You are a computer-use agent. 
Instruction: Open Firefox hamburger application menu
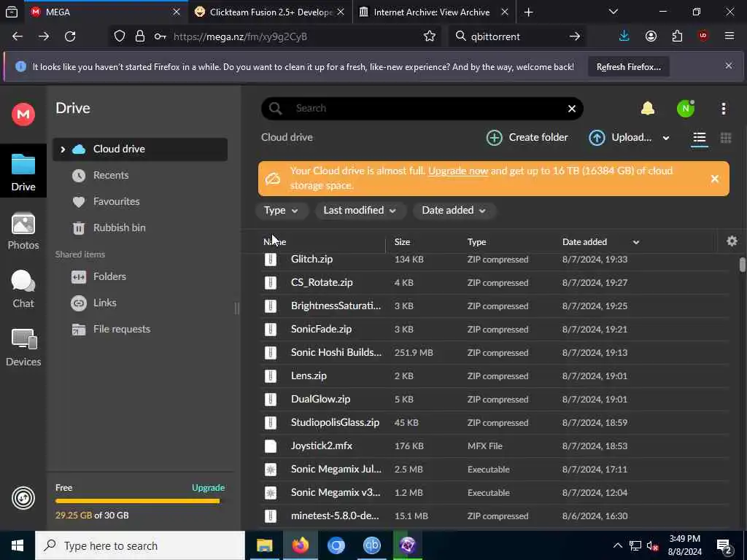tap(729, 36)
